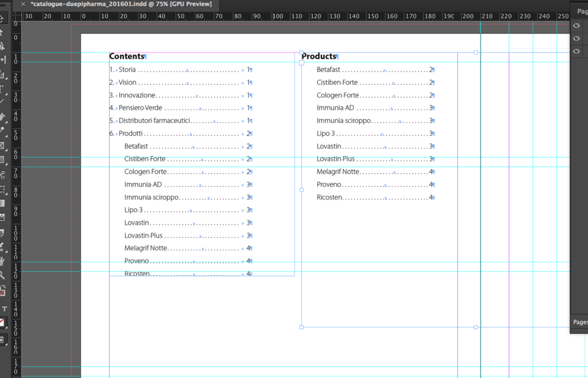
Task: Select the Page tool
Action: coord(2,46)
